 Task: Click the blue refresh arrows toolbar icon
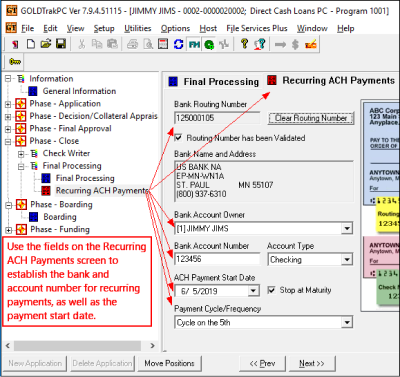click(x=179, y=44)
